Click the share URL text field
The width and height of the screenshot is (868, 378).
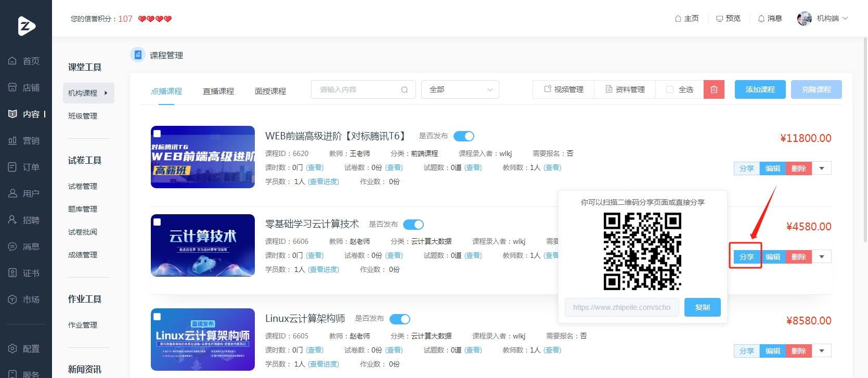[622, 307]
